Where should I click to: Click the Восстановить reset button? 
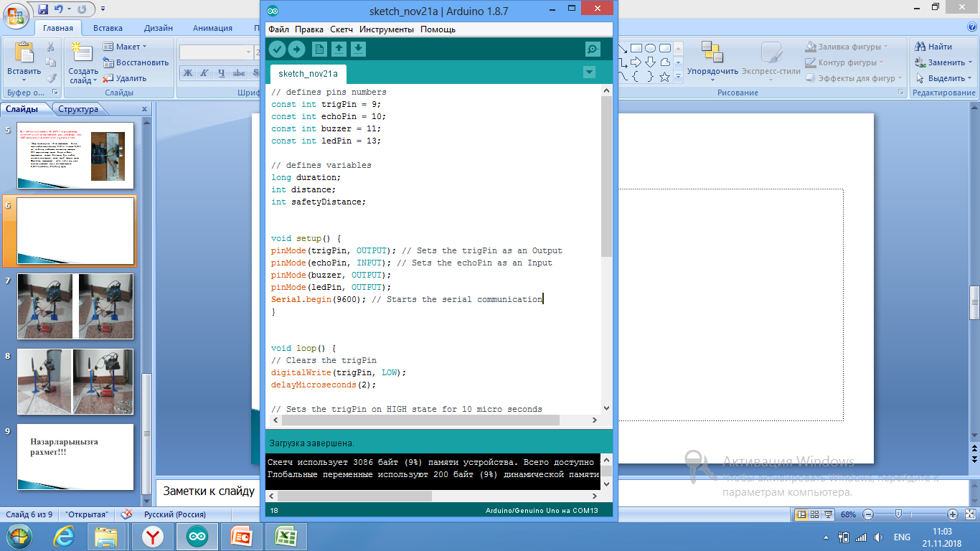[x=136, y=62]
